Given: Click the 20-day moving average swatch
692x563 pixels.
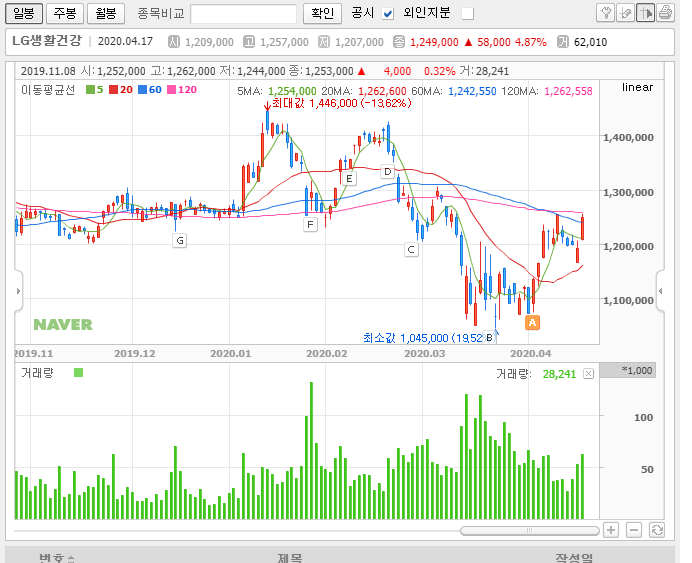Looking at the screenshot, I should click(113, 90).
